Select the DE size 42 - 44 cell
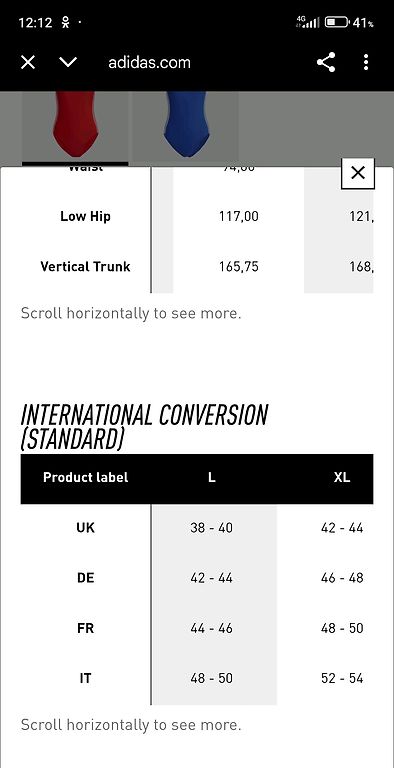 click(212, 578)
